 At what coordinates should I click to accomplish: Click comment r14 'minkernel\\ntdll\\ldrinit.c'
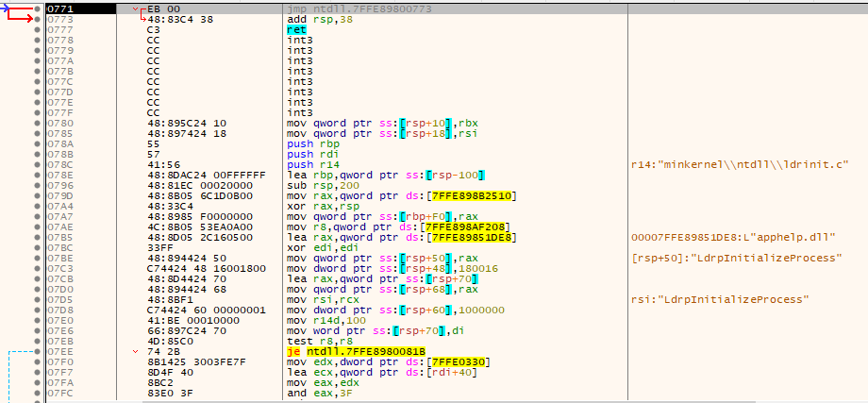(740, 164)
